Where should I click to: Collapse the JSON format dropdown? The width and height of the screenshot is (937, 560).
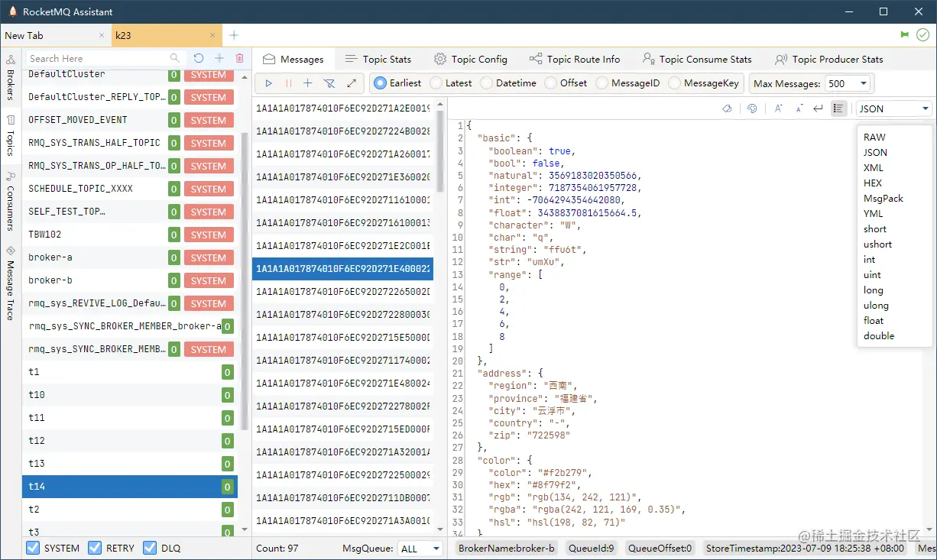[x=894, y=108]
